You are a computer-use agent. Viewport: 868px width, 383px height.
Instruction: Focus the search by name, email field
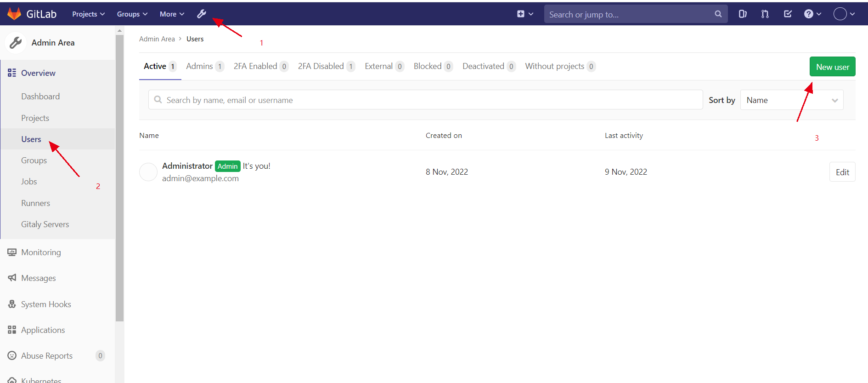pos(425,100)
